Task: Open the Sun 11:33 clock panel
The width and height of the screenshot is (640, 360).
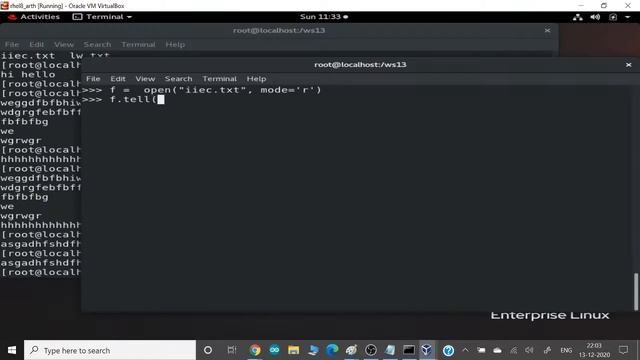Action: coord(324,17)
